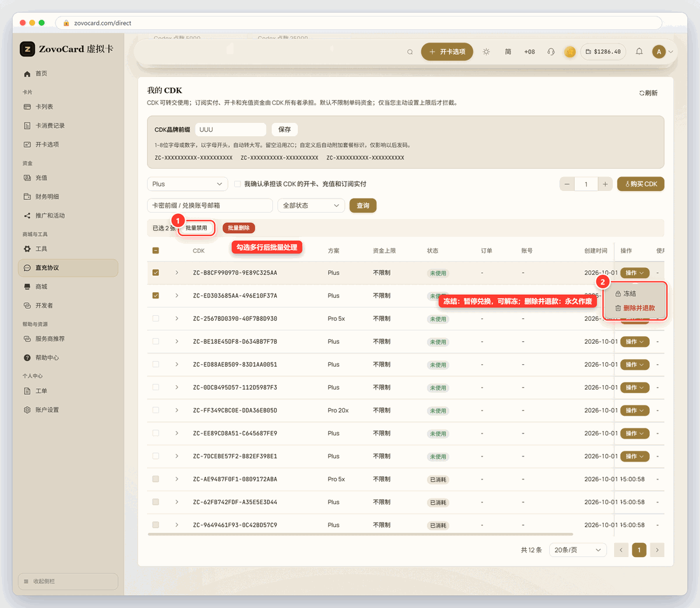Image resolution: width=700 pixels, height=608 pixels.
Task: Click the +08 timezone indicator
Action: [529, 52]
